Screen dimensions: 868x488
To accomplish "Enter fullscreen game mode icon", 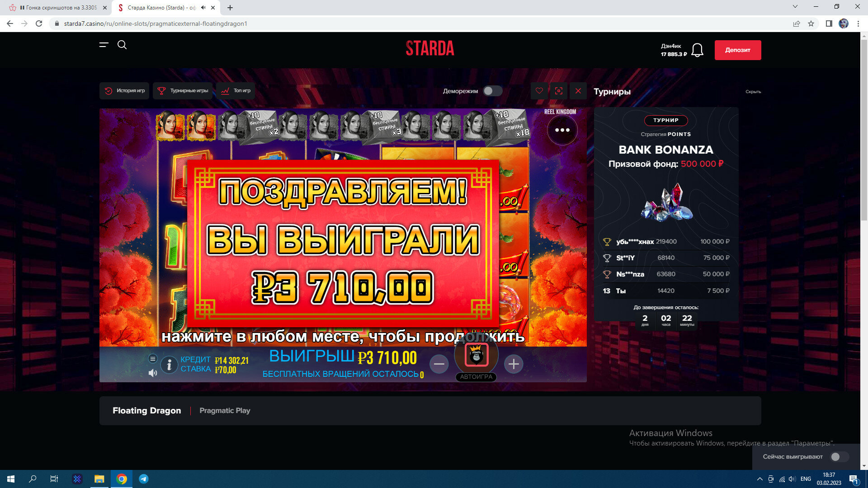I will coord(559,91).
